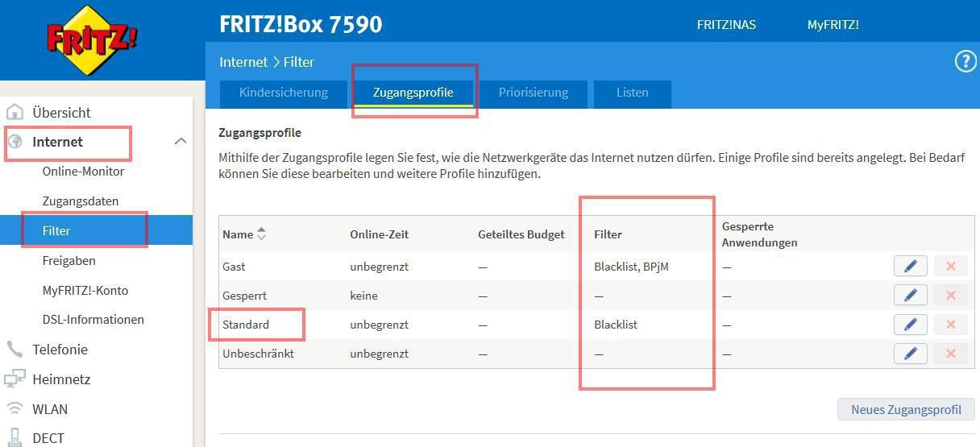Open WLAN in the sidebar

tap(50, 409)
